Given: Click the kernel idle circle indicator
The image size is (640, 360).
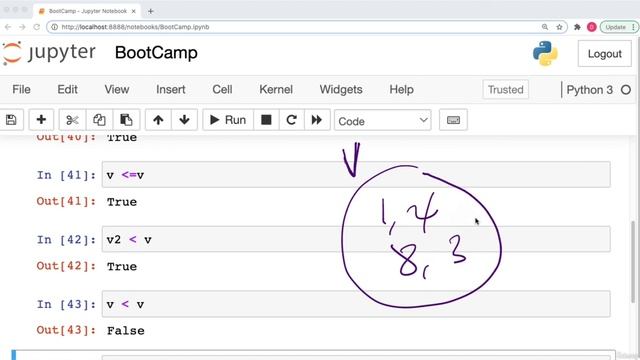Looking at the screenshot, I should point(626,90).
